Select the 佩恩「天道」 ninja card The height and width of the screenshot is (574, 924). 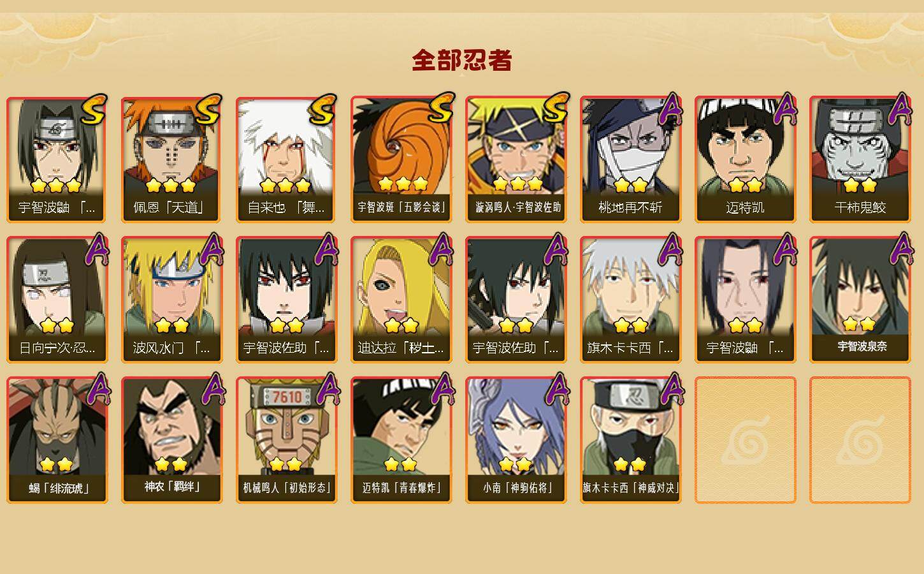coord(171,159)
